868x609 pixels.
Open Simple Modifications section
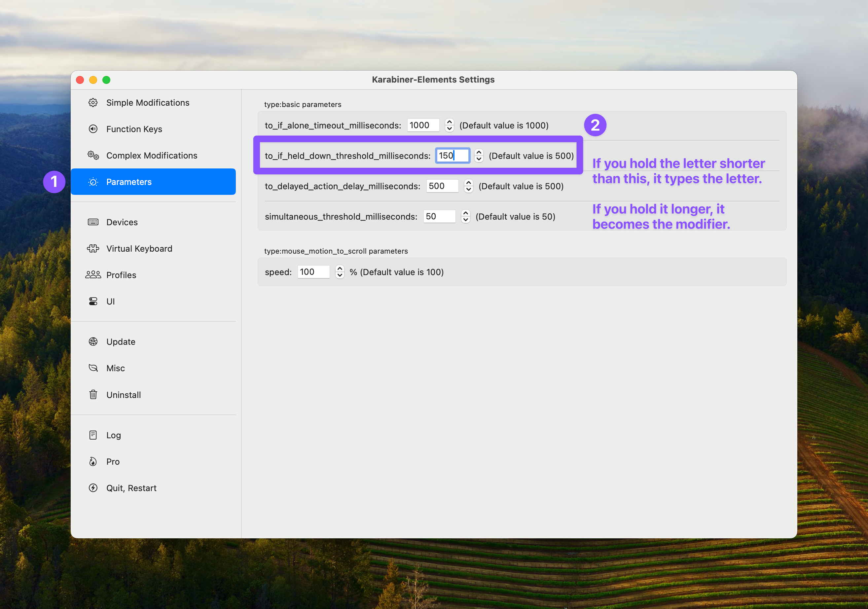tap(153, 102)
